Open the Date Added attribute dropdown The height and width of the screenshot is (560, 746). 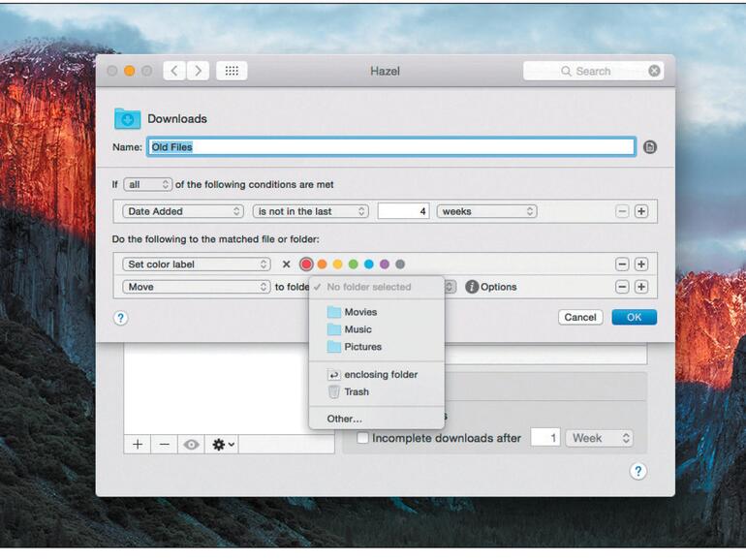click(x=183, y=211)
